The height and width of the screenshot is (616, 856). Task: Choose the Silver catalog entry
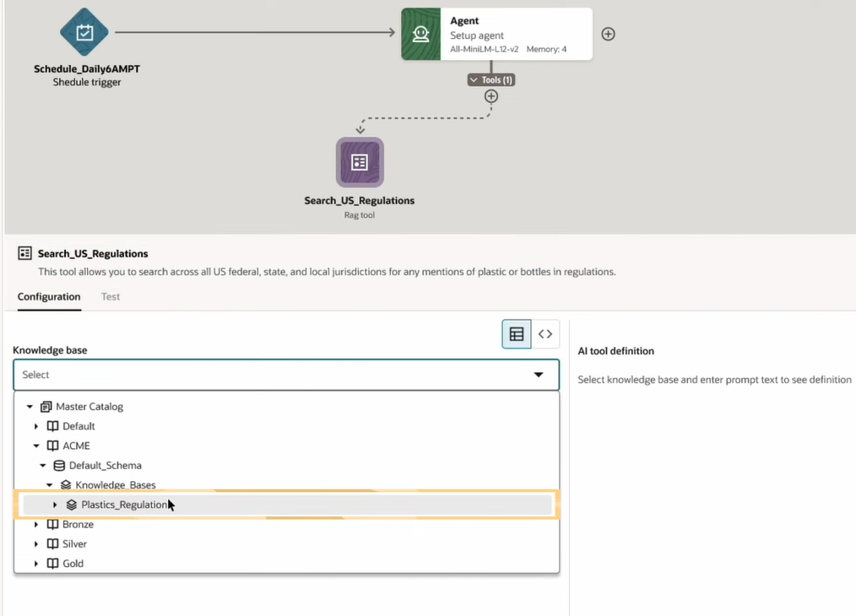74,544
